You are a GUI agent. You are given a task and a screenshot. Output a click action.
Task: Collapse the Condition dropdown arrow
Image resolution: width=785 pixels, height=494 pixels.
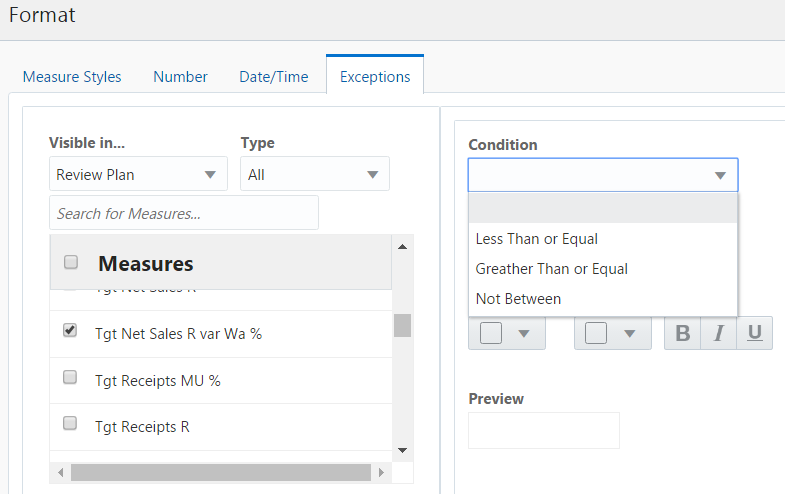(x=720, y=175)
